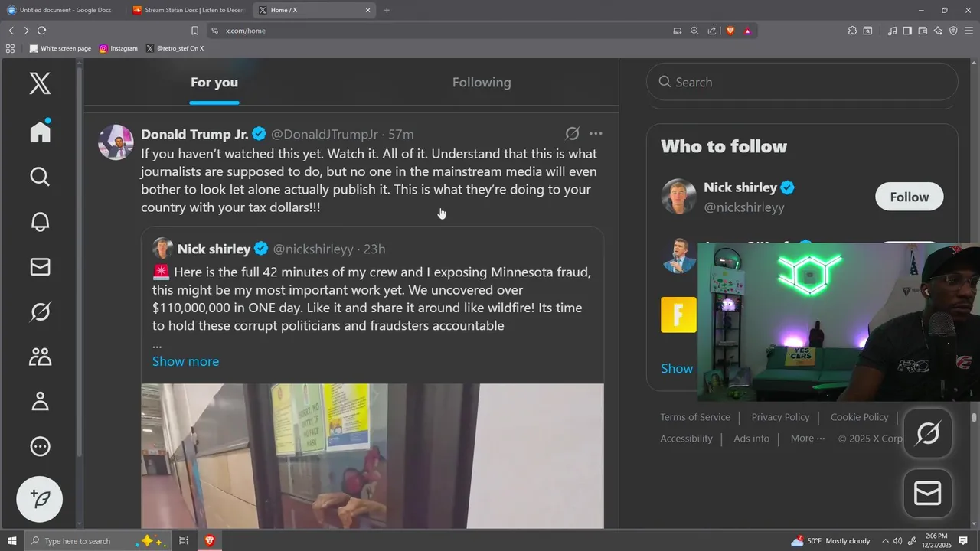980x551 pixels.
Task: Open floating Messages button at bottom right
Action: tap(928, 494)
